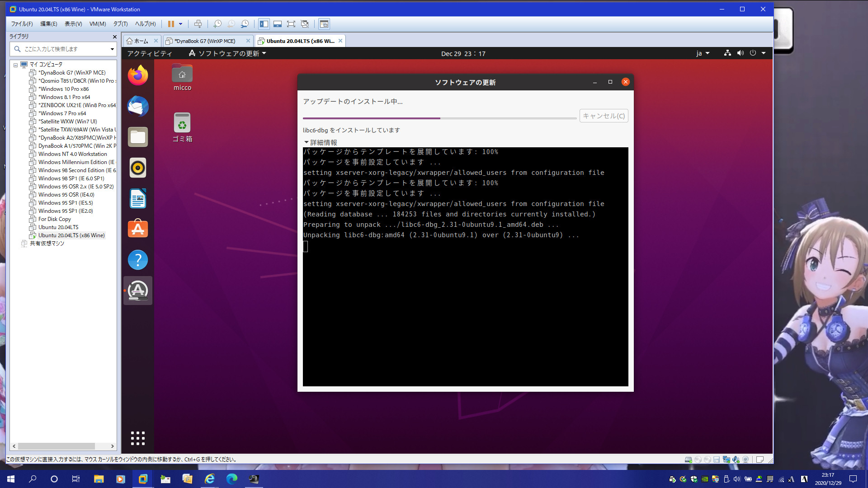Open the micco home folder on desktop
This screenshot has height=488, width=868.
(182, 77)
